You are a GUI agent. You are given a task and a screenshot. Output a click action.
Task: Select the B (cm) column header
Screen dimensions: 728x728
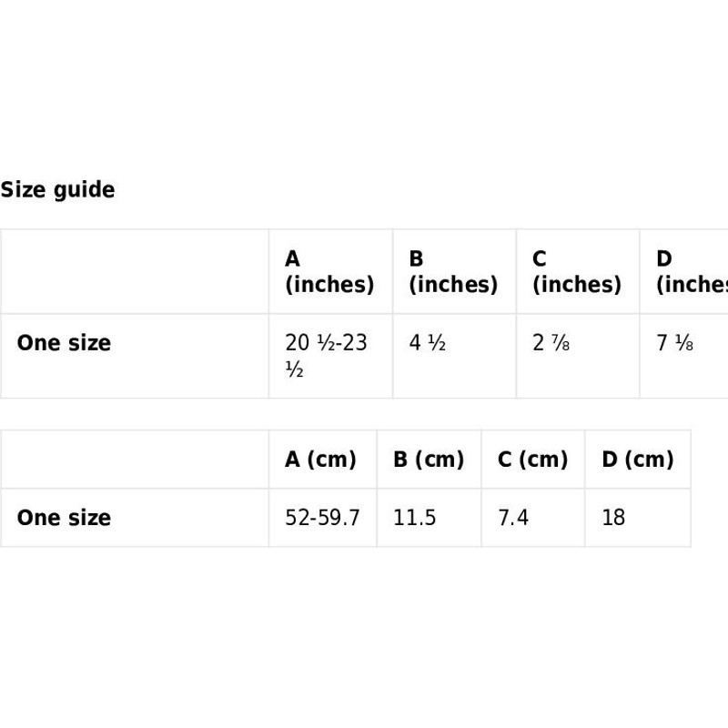[x=429, y=460]
